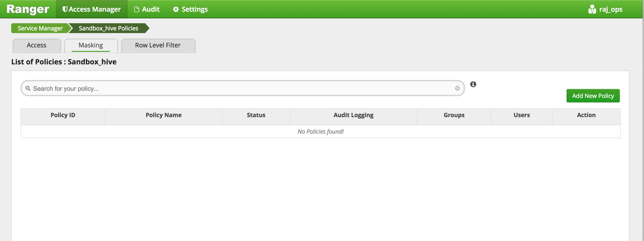Click Sandbox_hive Policies breadcrumb

point(108,28)
